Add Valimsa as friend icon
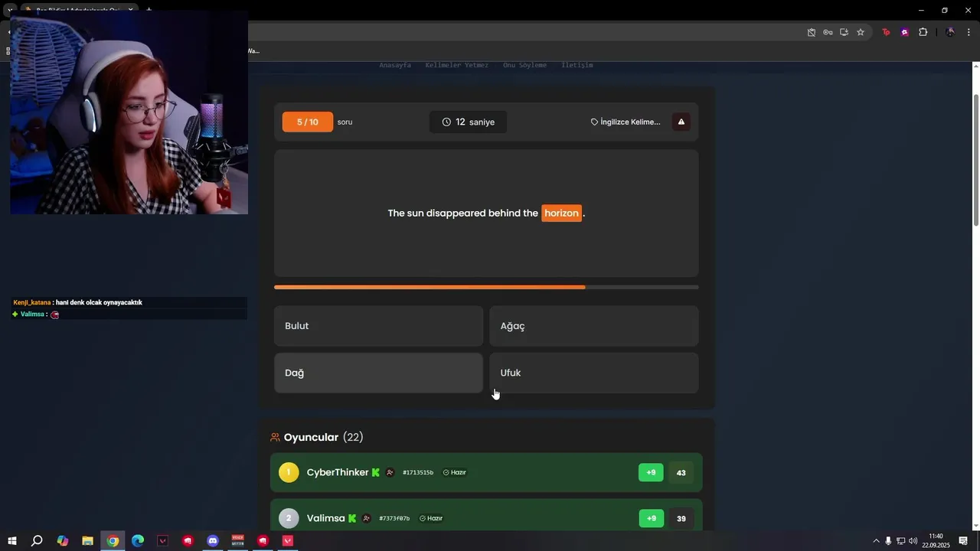 [x=366, y=519]
